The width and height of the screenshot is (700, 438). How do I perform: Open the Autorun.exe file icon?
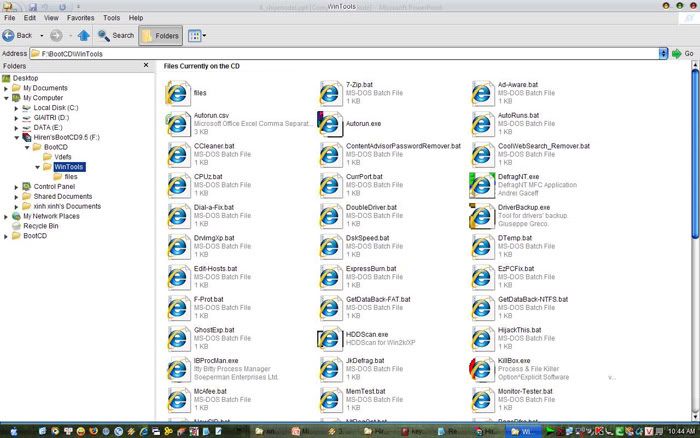point(329,122)
